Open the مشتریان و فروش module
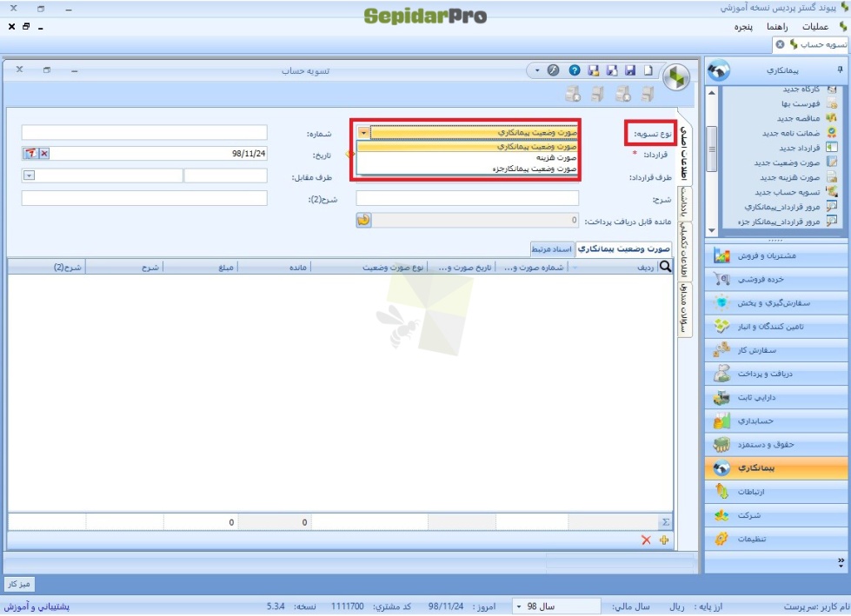Image resolution: width=851 pixels, height=616 pixels. tap(776, 255)
